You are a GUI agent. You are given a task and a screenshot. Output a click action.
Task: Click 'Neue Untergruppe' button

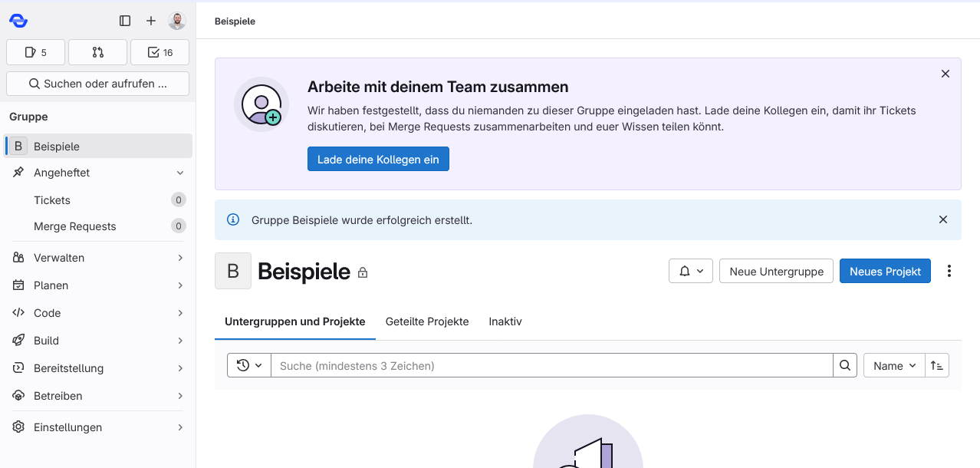pyautogui.click(x=776, y=271)
